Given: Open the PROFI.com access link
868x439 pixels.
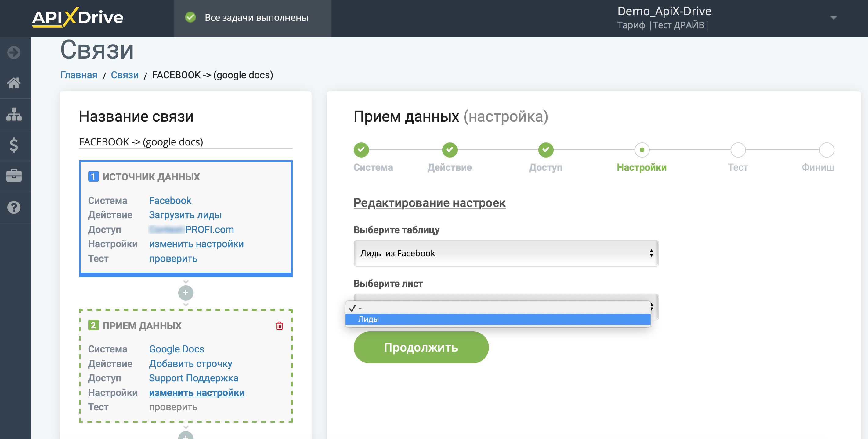Looking at the screenshot, I should click(x=191, y=229).
